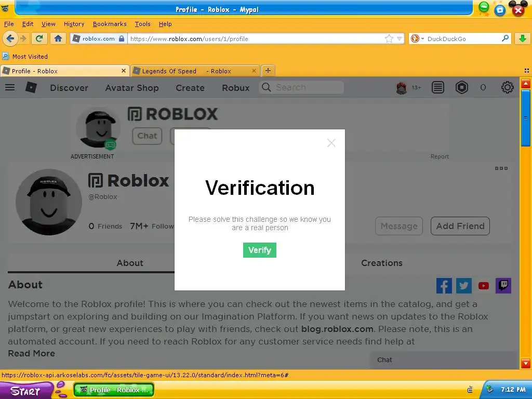The height and width of the screenshot is (399, 532).
Task: Open the Bookmarks menu
Action: pos(110,24)
